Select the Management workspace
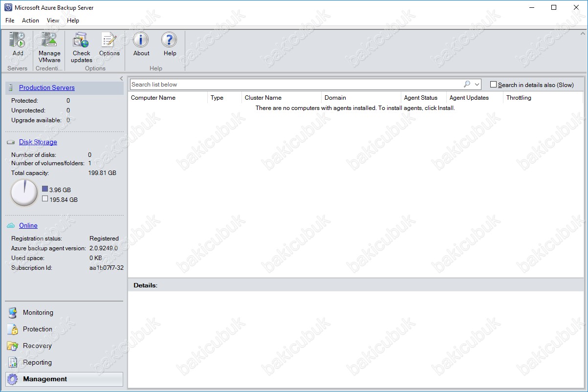The width and height of the screenshot is (588, 392). tap(64, 379)
